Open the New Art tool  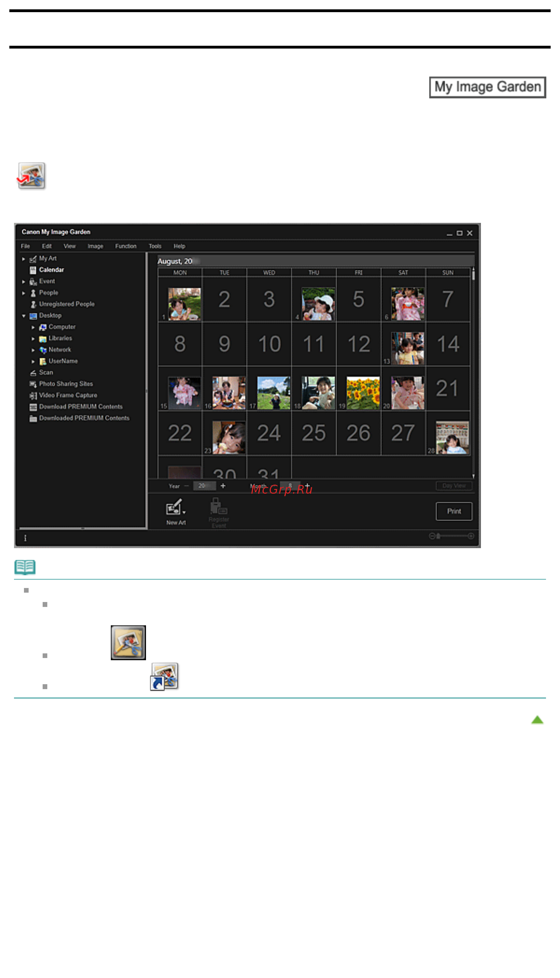pos(175,512)
